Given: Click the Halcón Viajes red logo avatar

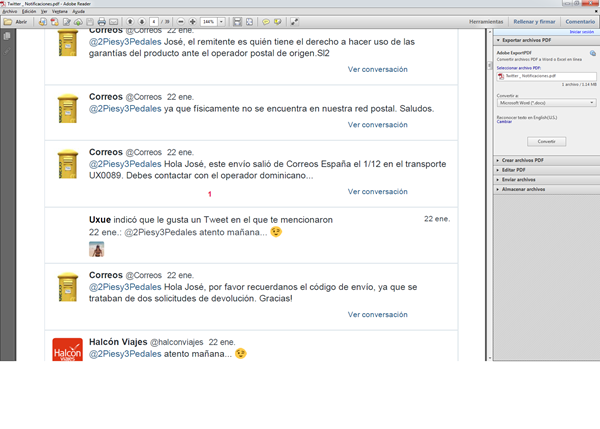Looking at the screenshot, I should click(67, 349).
